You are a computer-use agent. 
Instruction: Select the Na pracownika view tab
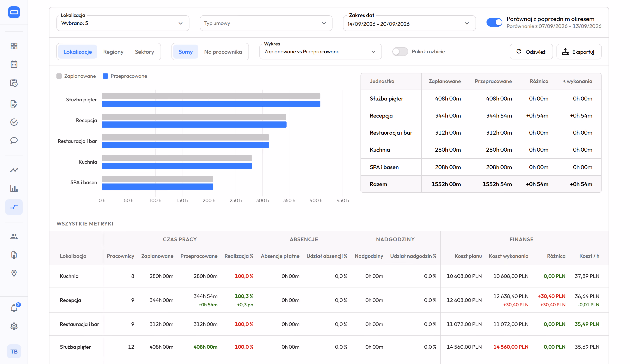223,52
